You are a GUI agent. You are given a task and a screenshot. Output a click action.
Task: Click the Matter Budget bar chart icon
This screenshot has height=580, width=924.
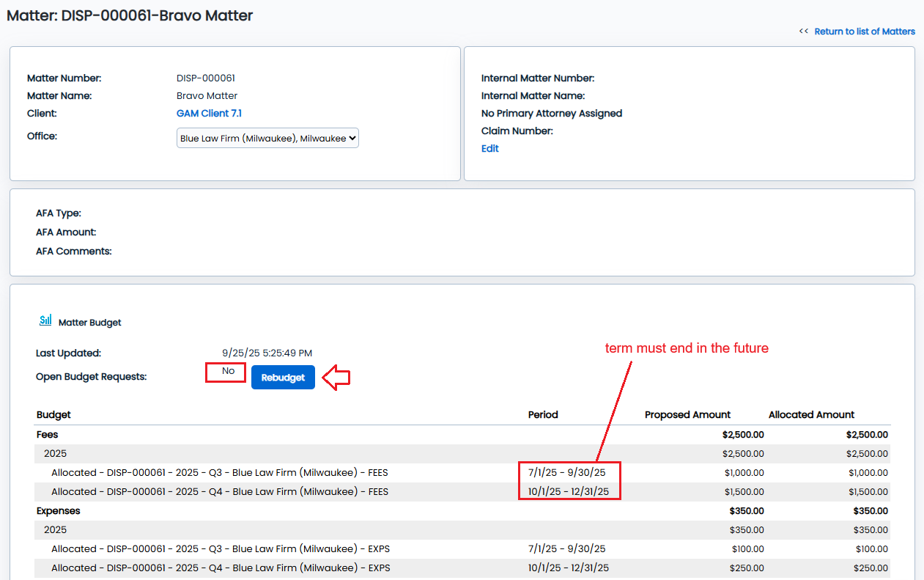pos(45,320)
